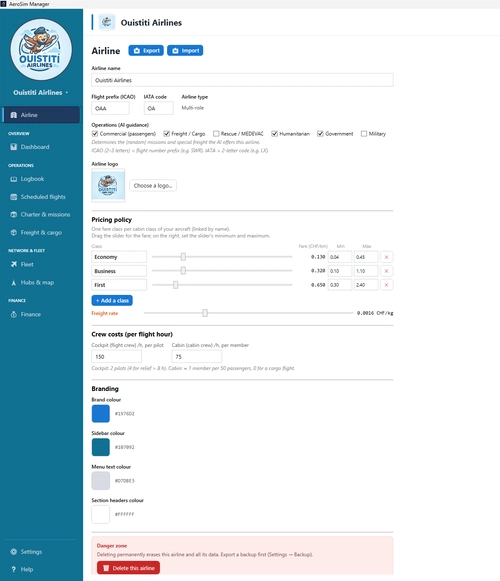500x581 pixels.
Task: Click Economy Min fare field
Action: pos(340,257)
